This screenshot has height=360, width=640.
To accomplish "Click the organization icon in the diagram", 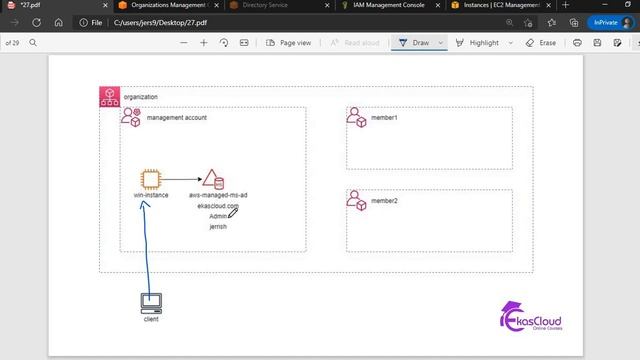I will tap(110, 97).
